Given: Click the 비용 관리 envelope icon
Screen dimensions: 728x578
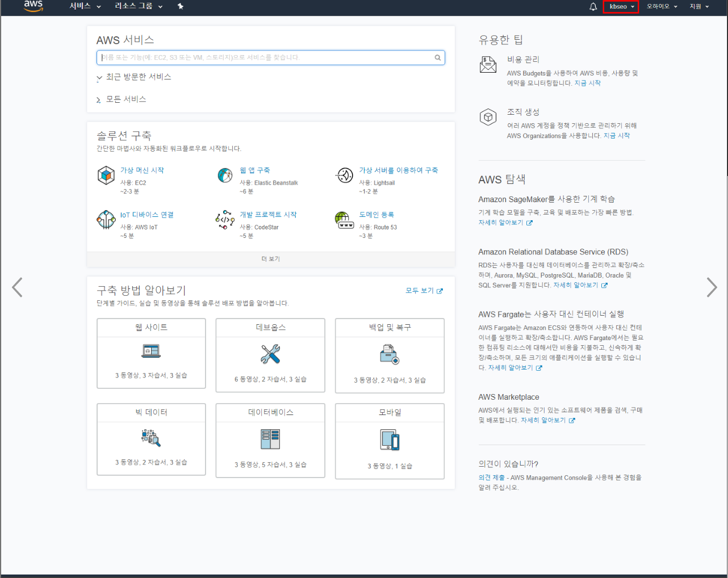Looking at the screenshot, I should 488,65.
